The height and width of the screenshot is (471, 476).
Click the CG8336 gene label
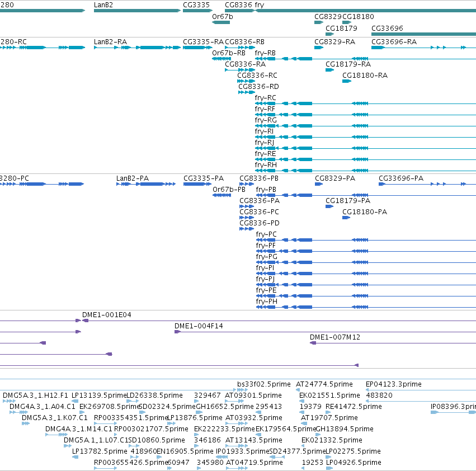click(238, 5)
